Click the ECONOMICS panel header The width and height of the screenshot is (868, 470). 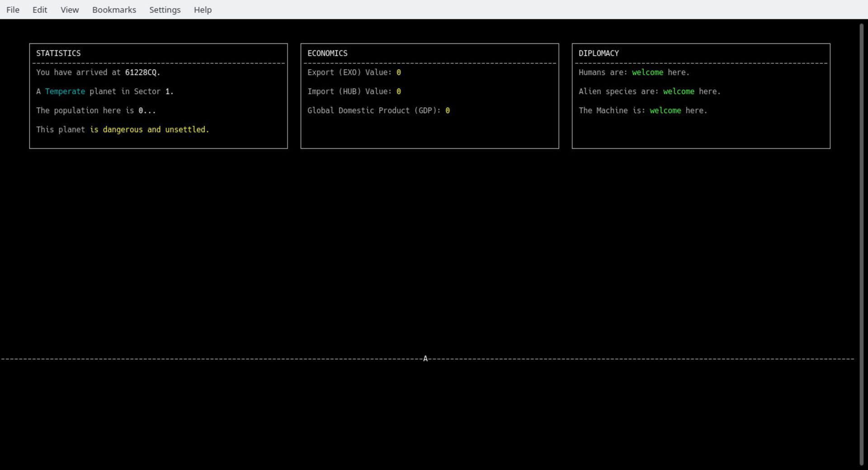(327, 53)
